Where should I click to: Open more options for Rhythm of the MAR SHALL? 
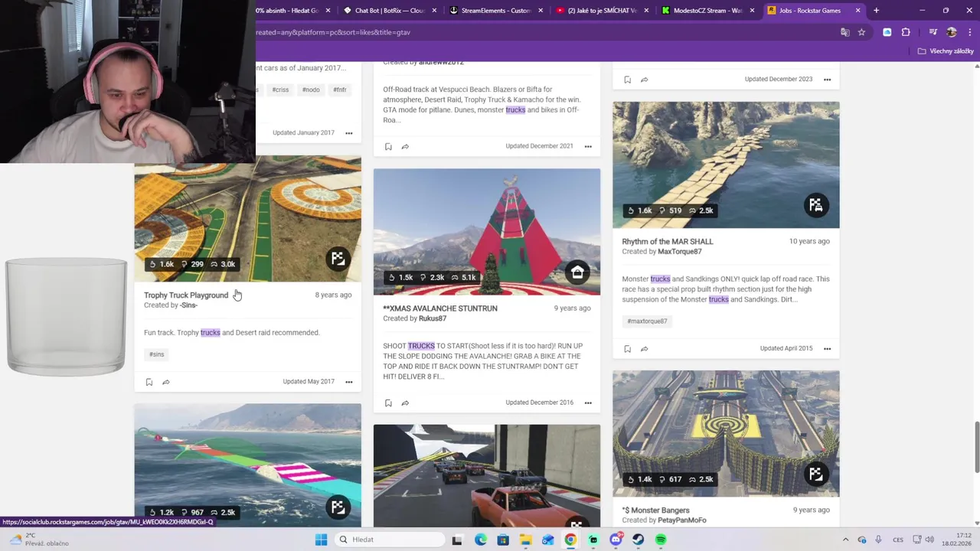point(827,349)
